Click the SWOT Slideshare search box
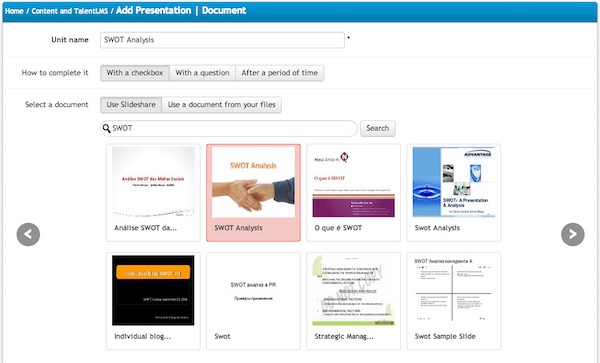The height and width of the screenshot is (363, 600). pyautogui.click(x=229, y=129)
